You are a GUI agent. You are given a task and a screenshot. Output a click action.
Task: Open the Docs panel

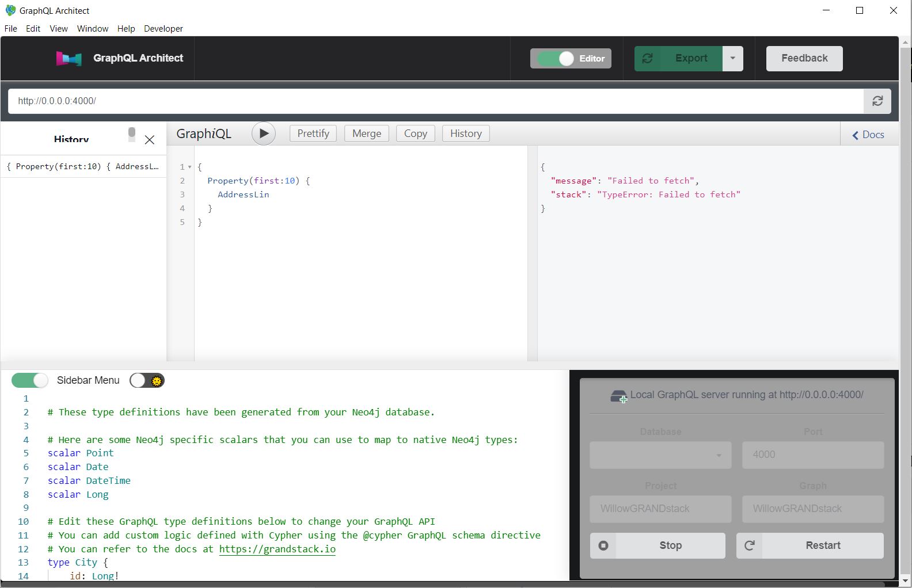[x=868, y=135]
